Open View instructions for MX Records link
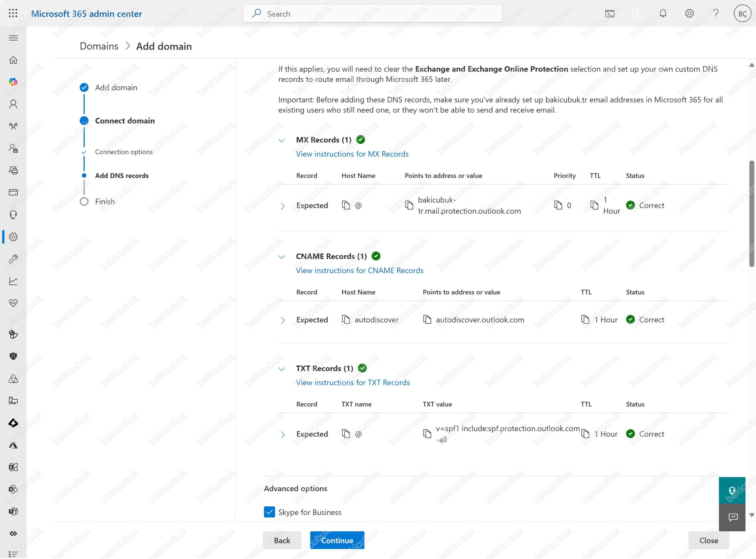 coord(352,154)
